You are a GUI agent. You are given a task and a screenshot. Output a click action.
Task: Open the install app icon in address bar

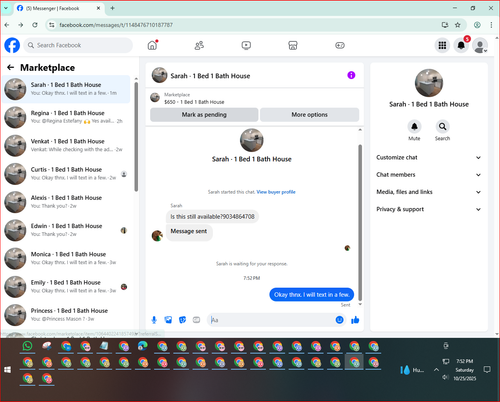[445, 25]
